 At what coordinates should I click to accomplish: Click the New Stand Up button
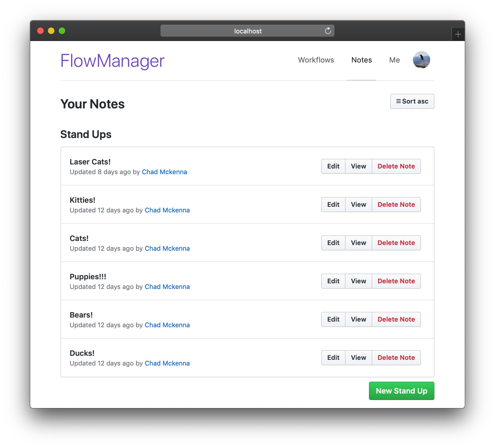click(401, 391)
